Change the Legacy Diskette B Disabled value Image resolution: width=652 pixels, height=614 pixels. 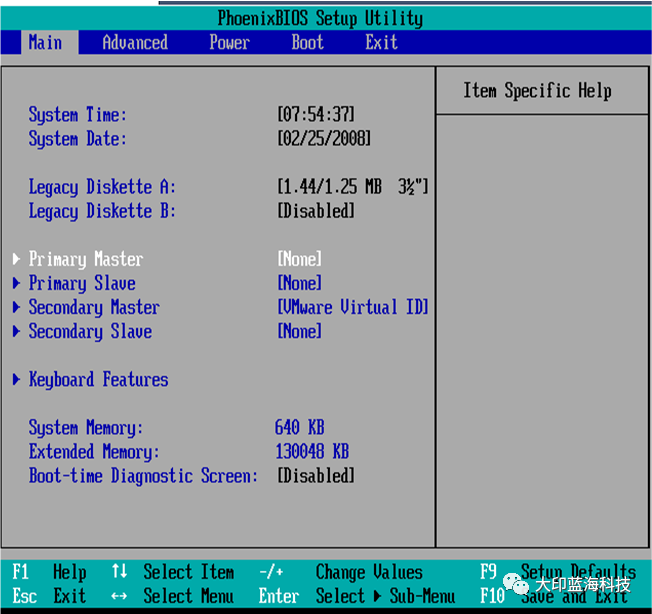316,211
